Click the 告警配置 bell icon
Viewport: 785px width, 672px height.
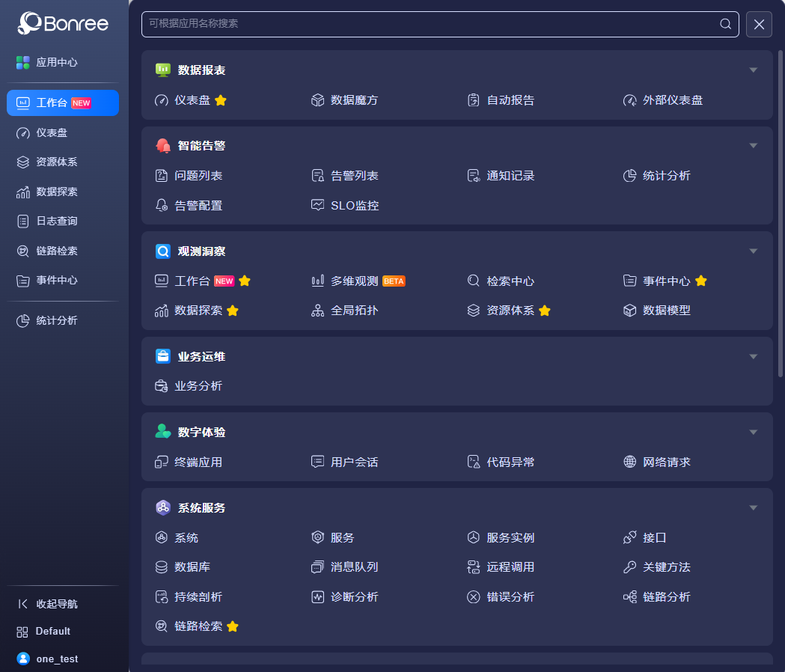coord(161,205)
